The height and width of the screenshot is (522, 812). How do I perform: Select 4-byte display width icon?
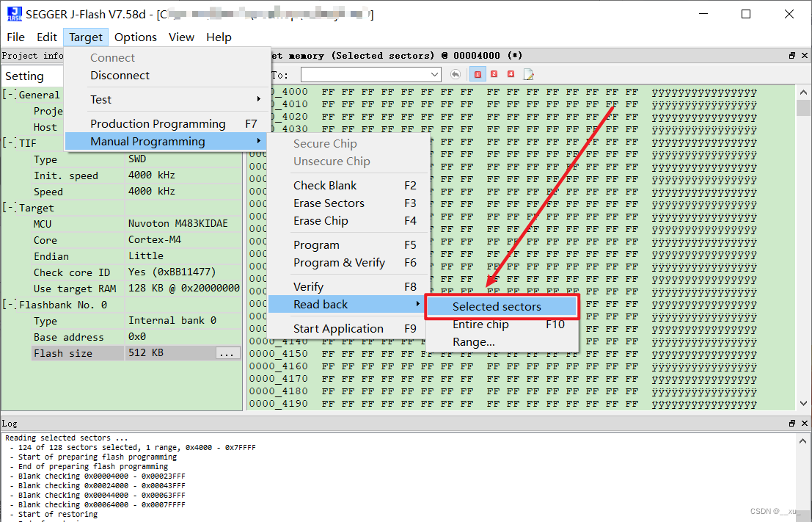(x=511, y=74)
